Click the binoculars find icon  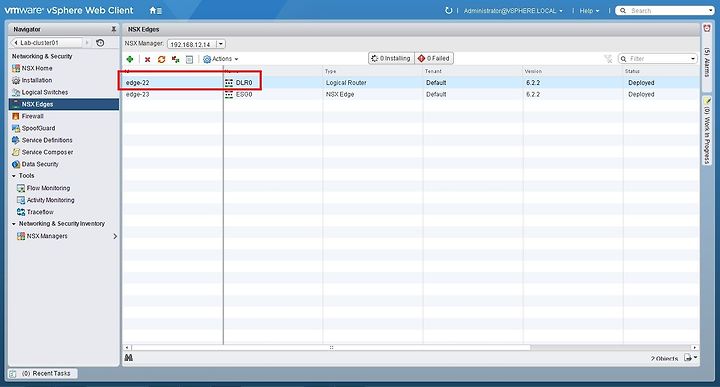point(129,358)
